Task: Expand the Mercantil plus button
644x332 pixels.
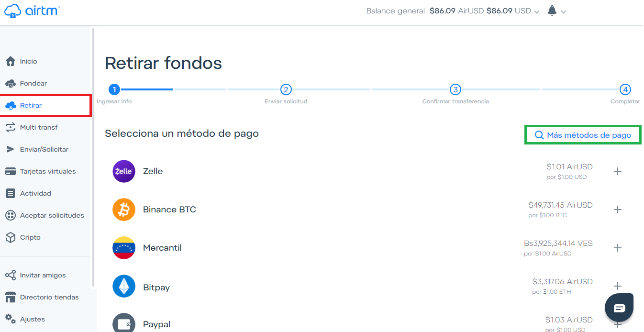Action: click(618, 248)
